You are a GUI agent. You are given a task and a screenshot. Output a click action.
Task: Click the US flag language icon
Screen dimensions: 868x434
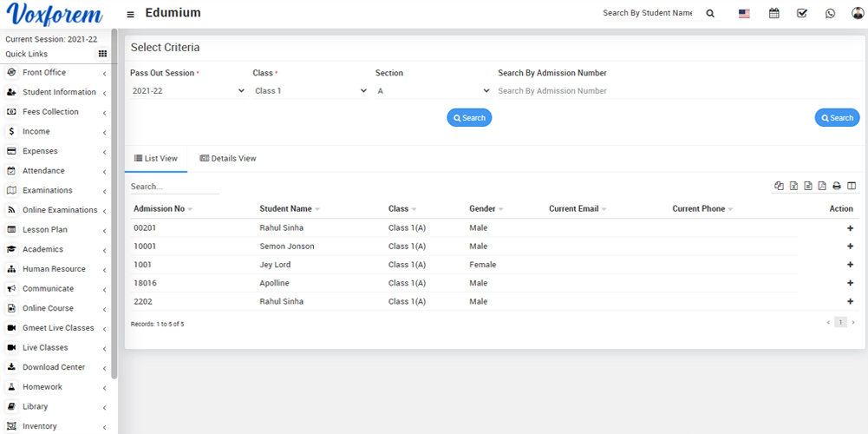click(x=744, y=13)
